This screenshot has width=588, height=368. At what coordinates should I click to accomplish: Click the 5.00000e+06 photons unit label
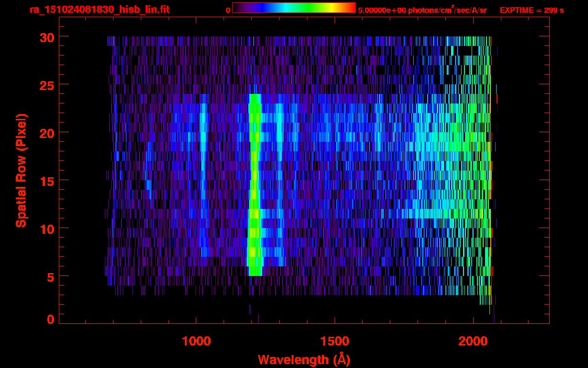click(422, 10)
